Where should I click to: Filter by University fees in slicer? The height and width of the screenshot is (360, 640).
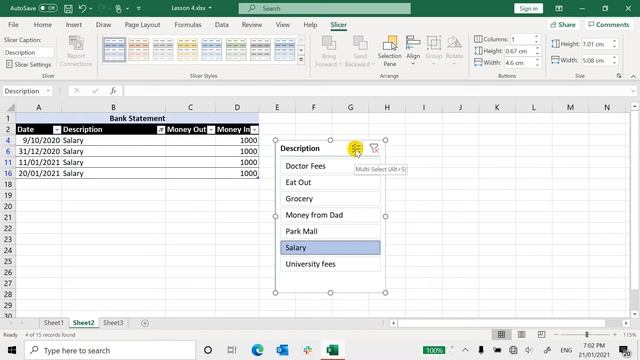(330, 264)
